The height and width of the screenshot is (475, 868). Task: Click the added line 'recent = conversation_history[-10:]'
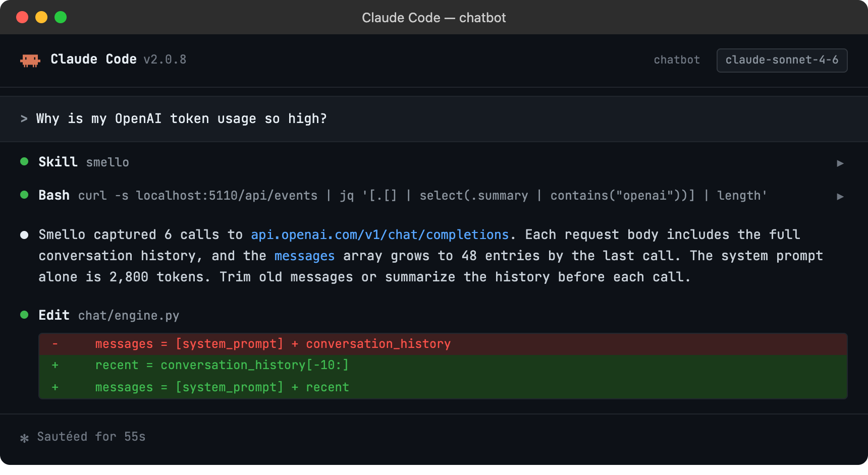point(443,365)
